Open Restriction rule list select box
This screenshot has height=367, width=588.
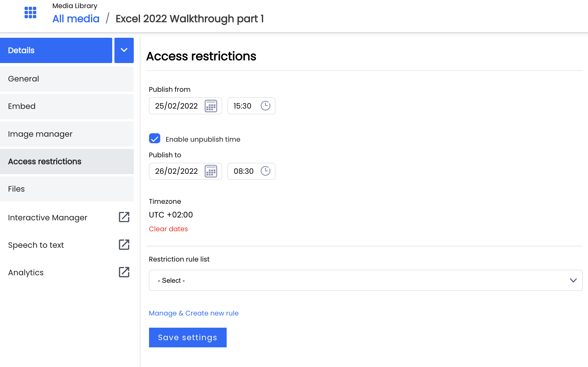coord(366,280)
